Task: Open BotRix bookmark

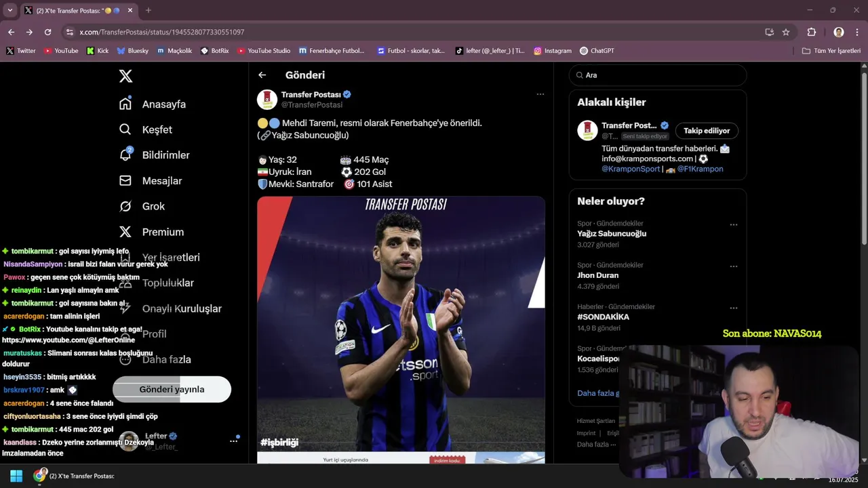Action: point(215,51)
